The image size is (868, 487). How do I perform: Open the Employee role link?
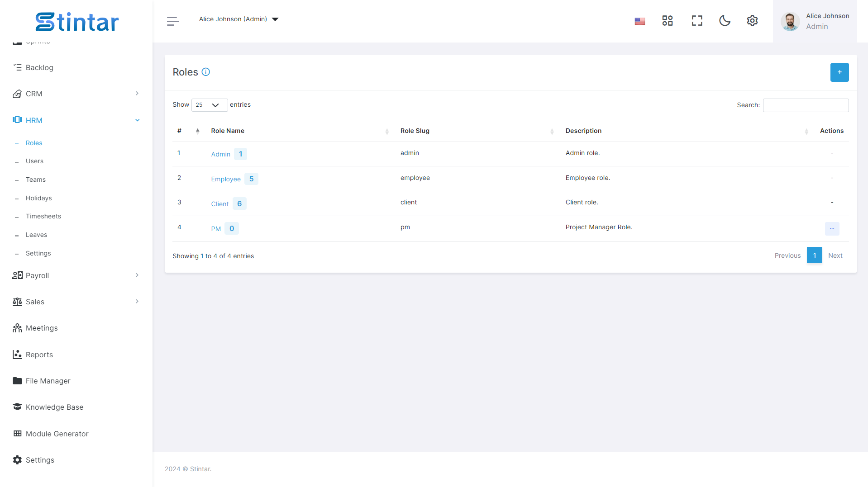click(226, 179)
